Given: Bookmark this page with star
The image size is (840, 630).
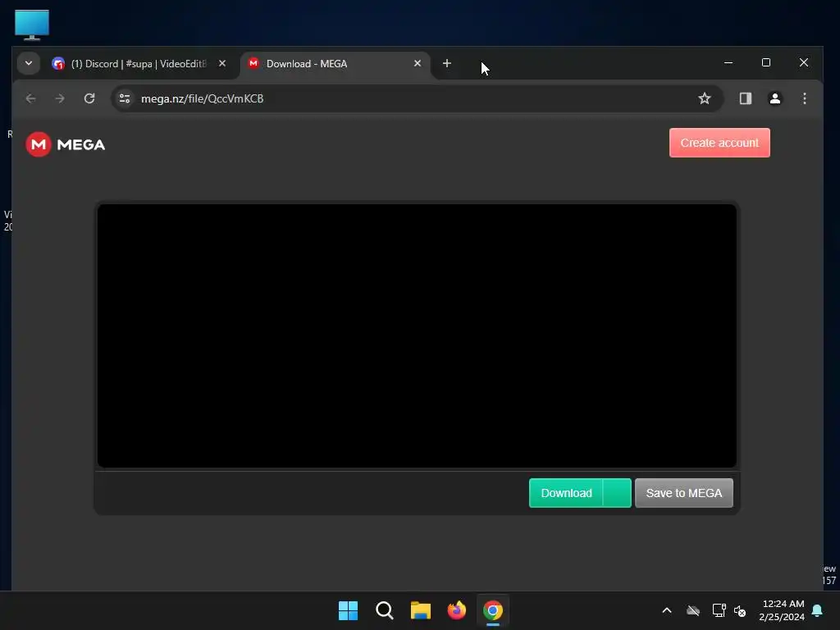Looking at the screenshot, I should 704,98.
